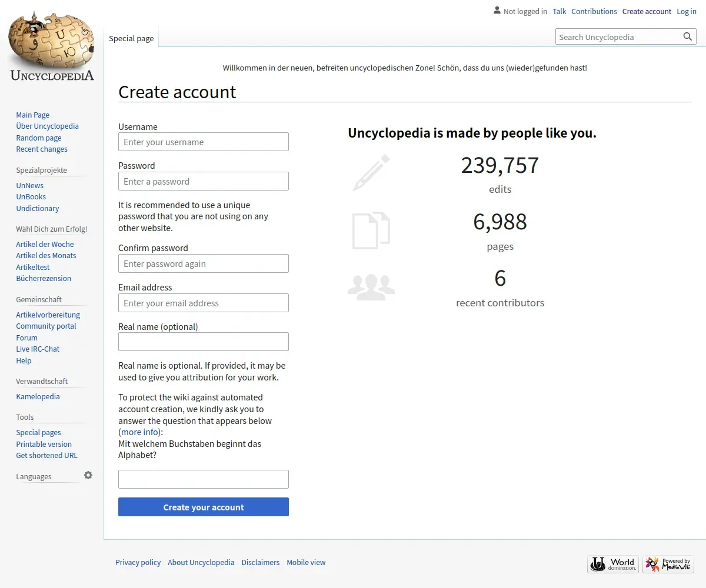Open UnNews in sidebar
706x588 pixels.
tap(30, 185)
